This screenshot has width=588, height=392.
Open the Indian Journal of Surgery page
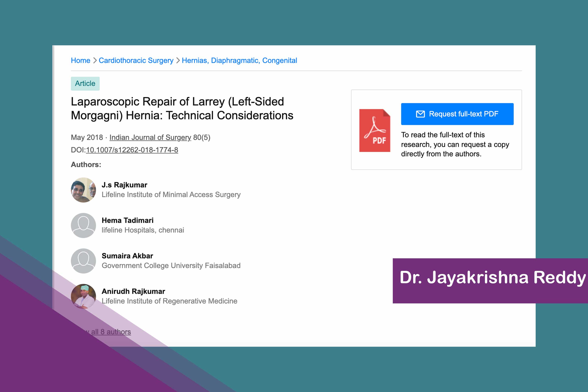point(150,137)
